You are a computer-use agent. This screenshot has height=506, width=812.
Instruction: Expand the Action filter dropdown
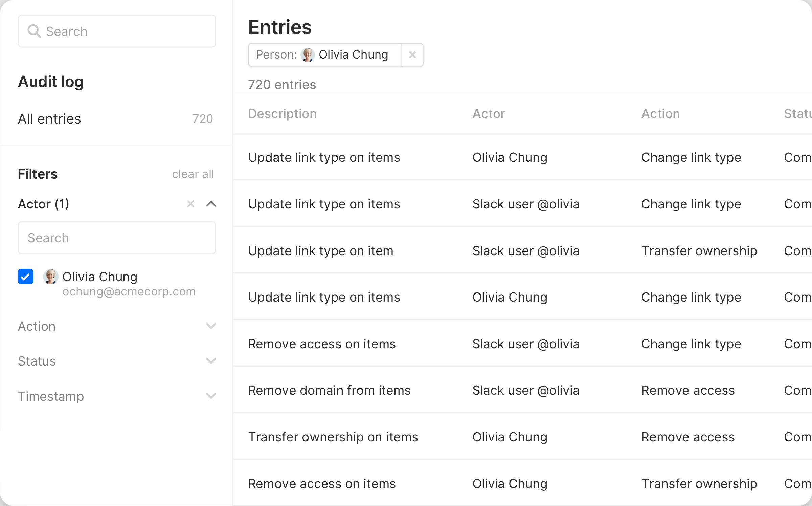[x=211, y=326]
